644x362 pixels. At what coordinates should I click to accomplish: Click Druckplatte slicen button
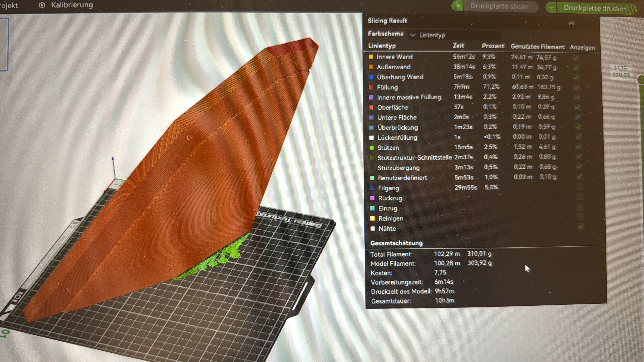point(499,7)
